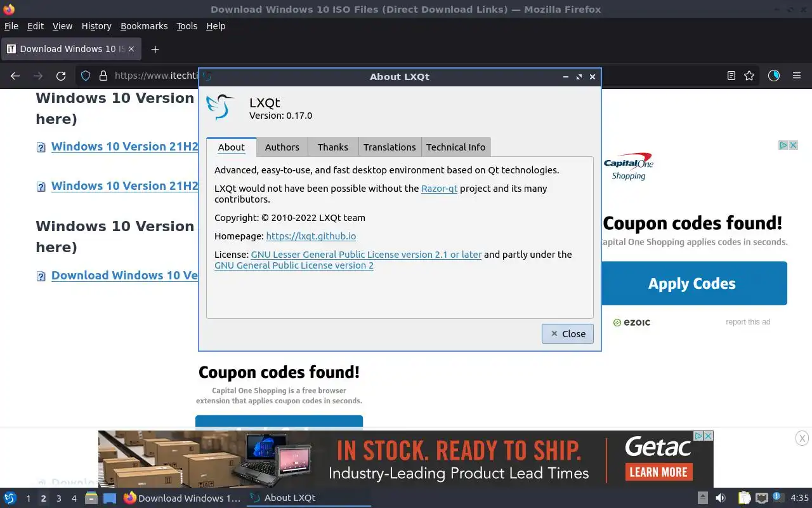Switch to the Authors tab
The height and width of the screenshot is (508, 812).
pos(282,147)
